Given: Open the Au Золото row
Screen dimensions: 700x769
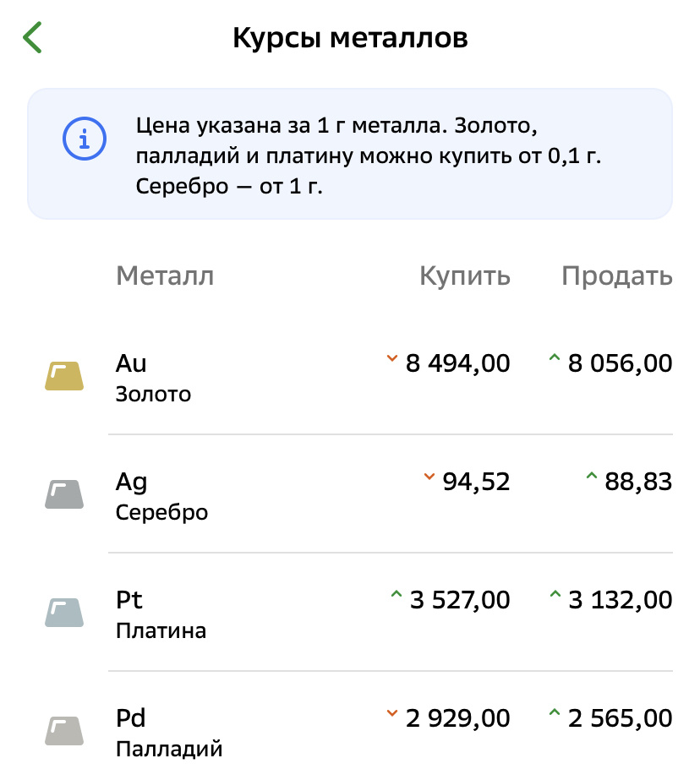Looking at the screenshot, I should [x=154, y=377].
